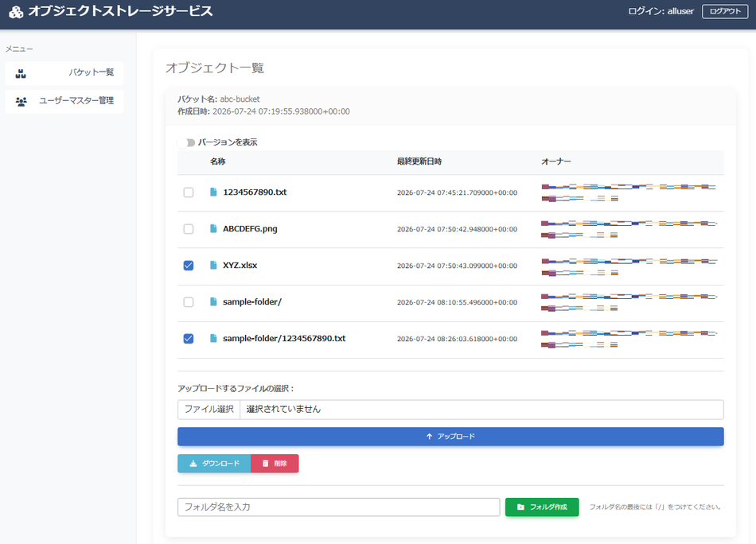Click file icon beside ABCDEFG.png
This screenshot has height=544, width=756.
[213, 229]
